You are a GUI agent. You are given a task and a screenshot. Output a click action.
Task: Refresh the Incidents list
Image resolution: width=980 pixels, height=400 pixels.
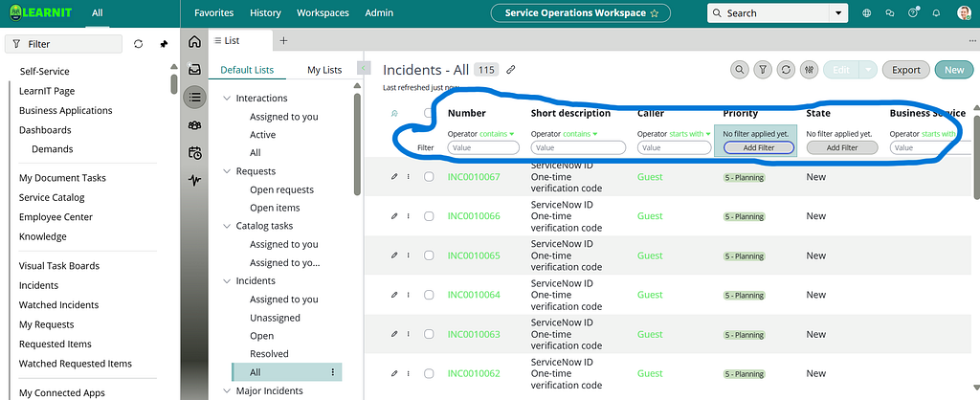(x=787, y=70)
